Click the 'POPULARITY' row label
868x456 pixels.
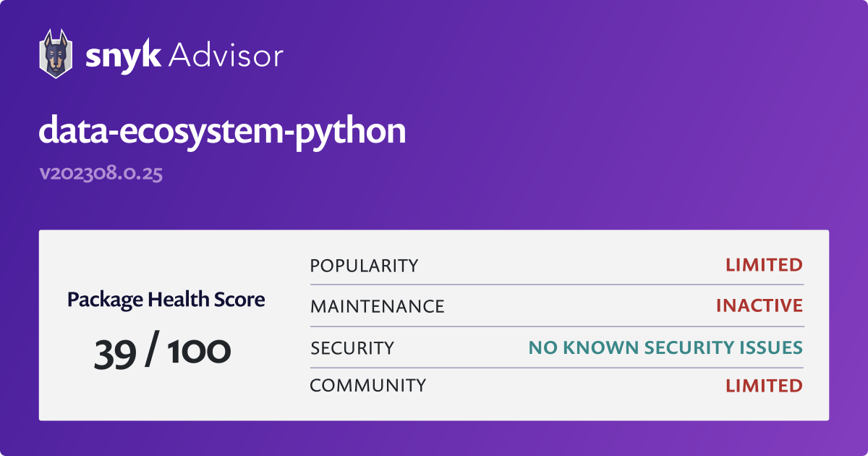coord(364,266)
